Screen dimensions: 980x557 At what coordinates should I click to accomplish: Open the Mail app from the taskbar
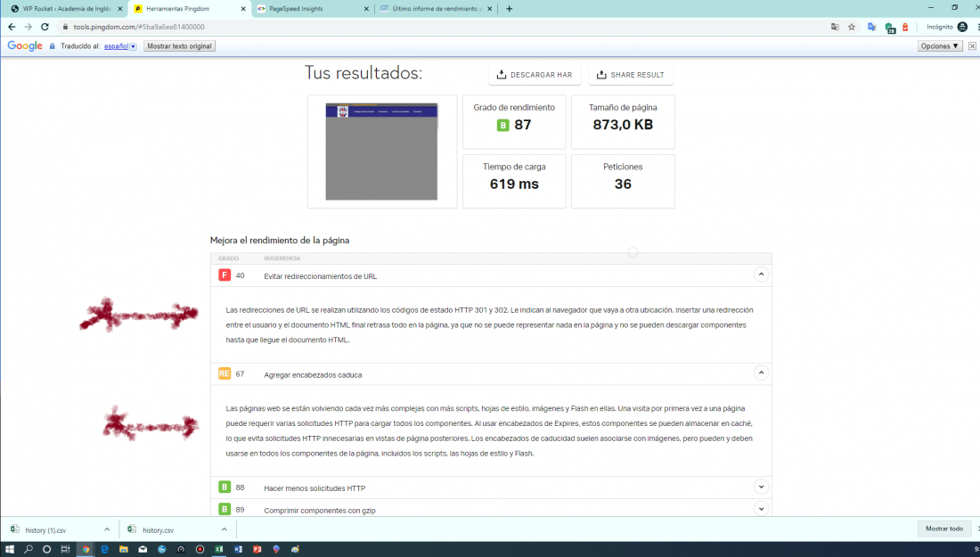tap(143, 550)
